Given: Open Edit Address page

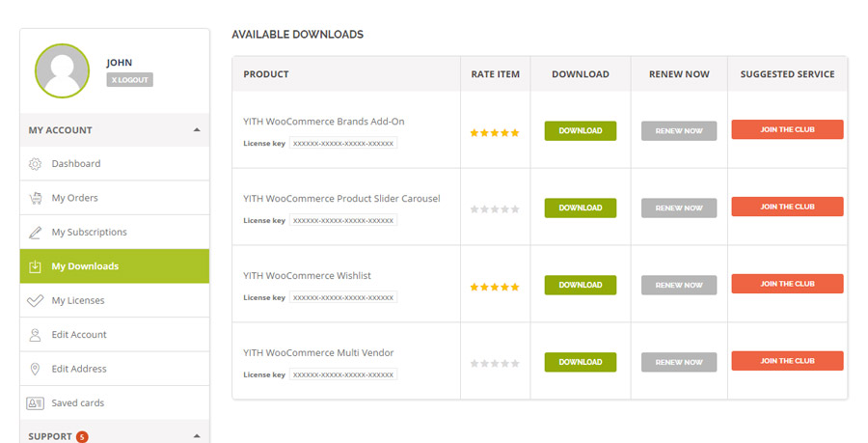Looking at the screenshot, I should coord(115,369).
